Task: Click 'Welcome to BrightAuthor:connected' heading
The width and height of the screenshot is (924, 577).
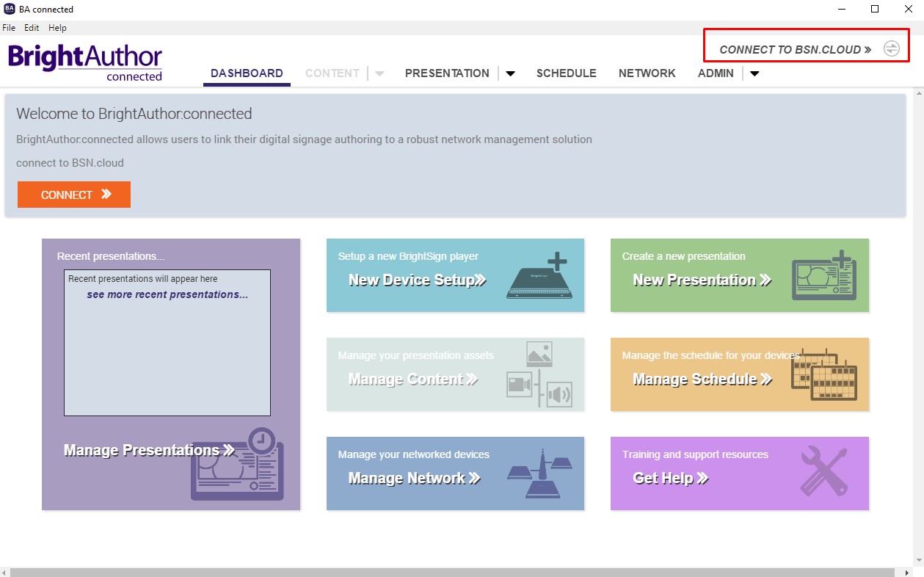Action: click(134, 114)
